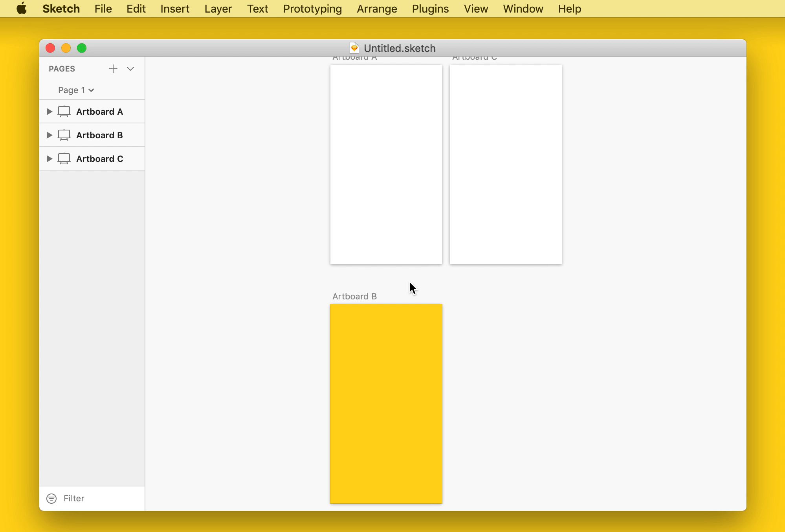Click the yellow Artboard B canvas
Image resolution: width=785 pixels, height=532 pixels.
point(386,403)
